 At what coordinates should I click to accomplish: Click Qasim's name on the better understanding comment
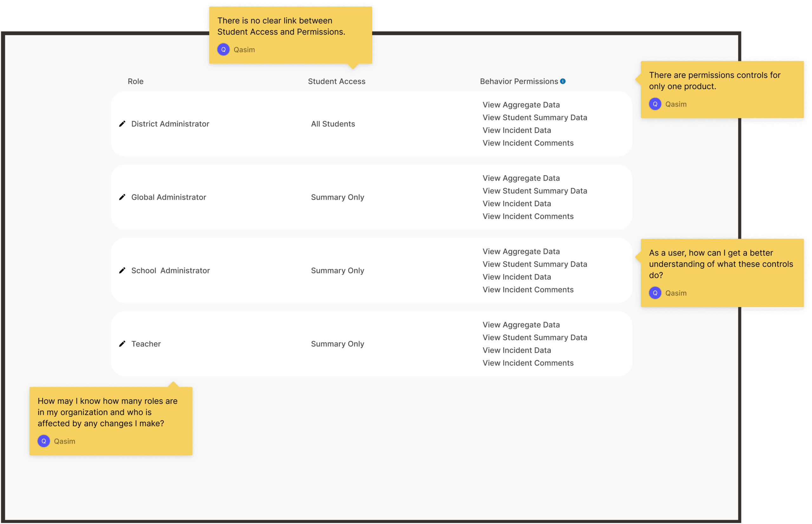click(676, 293)
